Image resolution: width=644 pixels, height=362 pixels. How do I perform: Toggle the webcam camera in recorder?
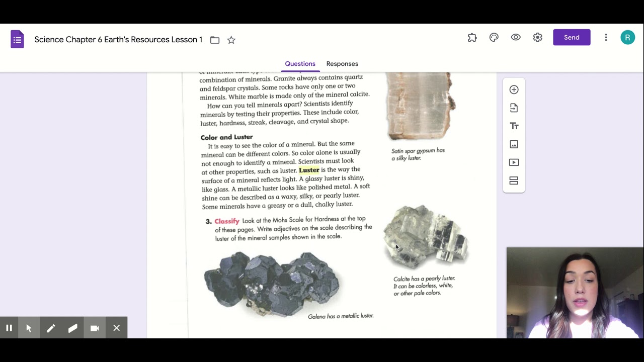pyautogui.click(x=95, y=328)
